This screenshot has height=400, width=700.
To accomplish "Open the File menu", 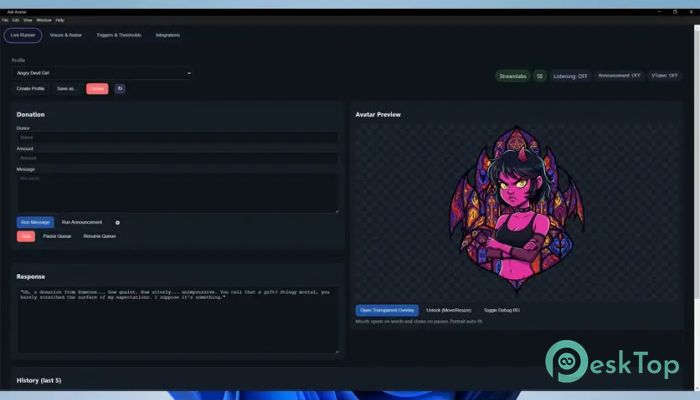I will click(x=5, y=20).
